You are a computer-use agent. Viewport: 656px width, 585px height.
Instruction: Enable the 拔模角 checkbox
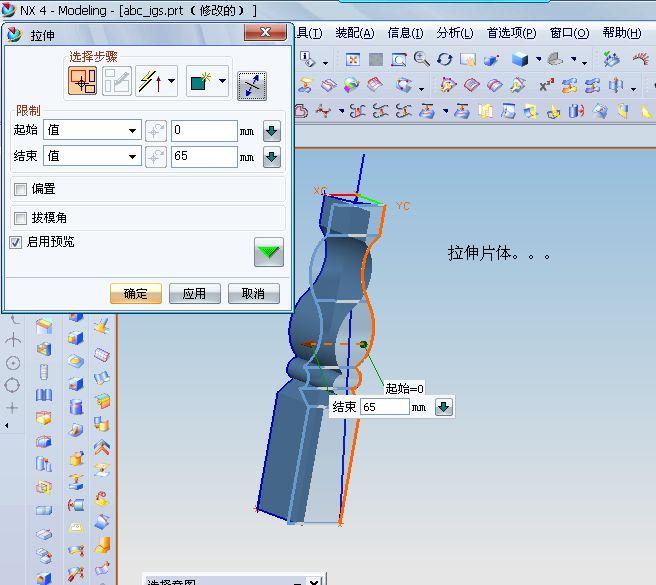(20, 218)
